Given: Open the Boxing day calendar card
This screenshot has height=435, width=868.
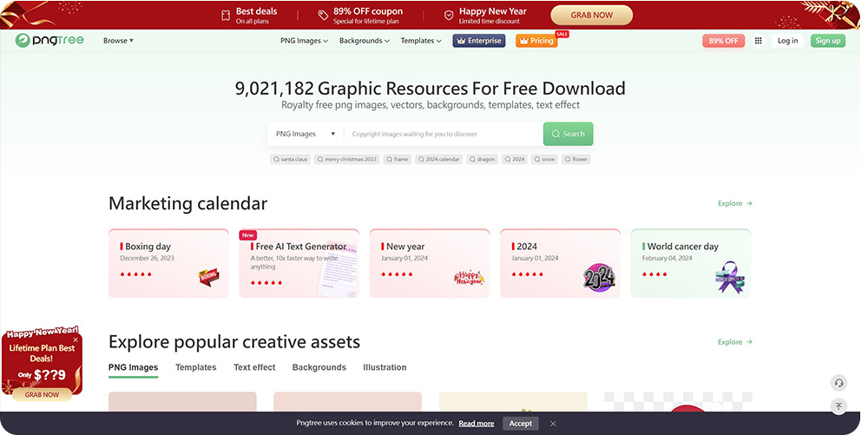Looking at the screenshot, I should [169, 263].
